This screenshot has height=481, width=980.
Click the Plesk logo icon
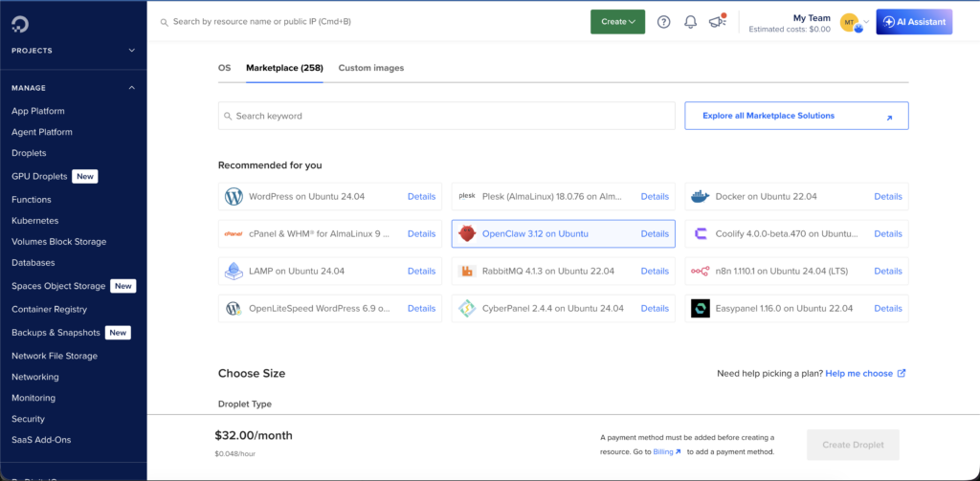[x=467, y=196]
